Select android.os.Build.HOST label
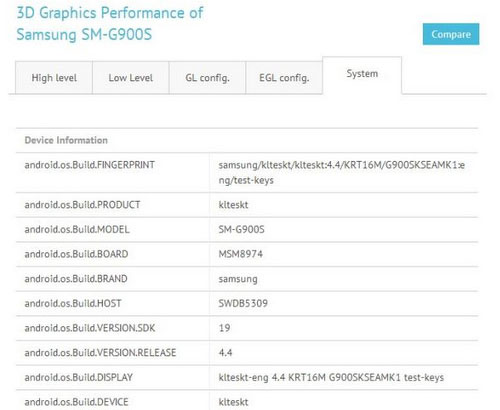Image resolution: width=500 pixels, height=410 pixels. [73, 303]
